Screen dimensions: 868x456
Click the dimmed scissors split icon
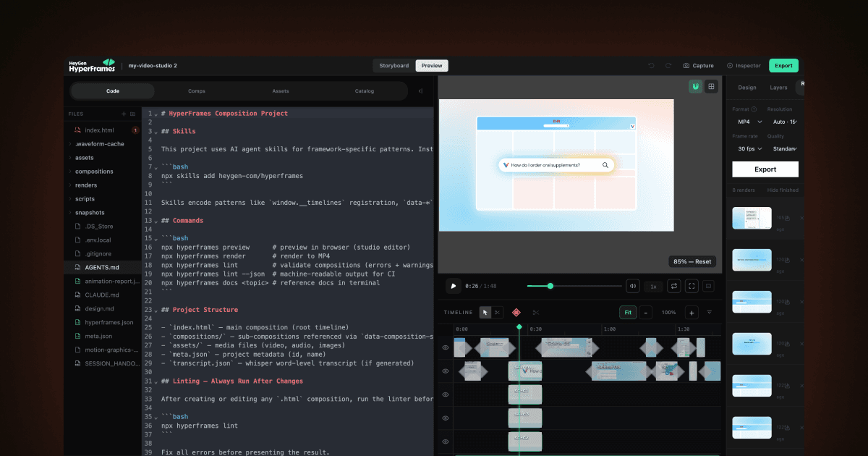[536, 313]
